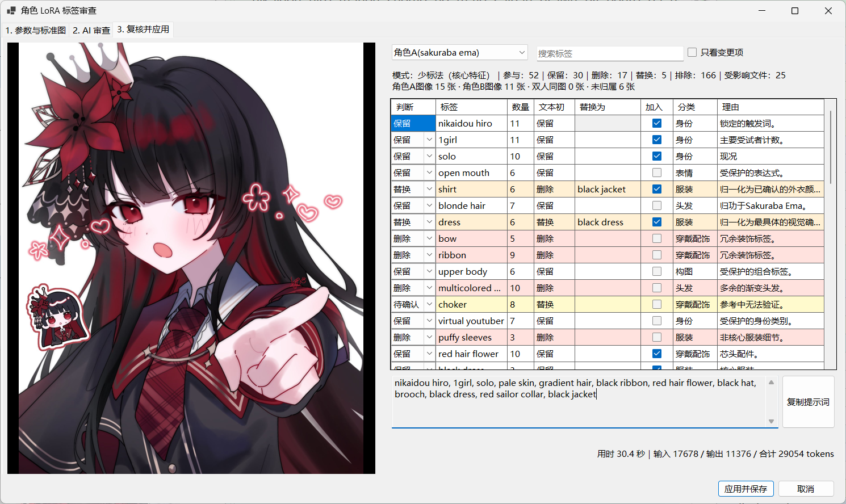
Task: Click the 参考中无法验证。 reason cell
Action: (x=770, y=304)
